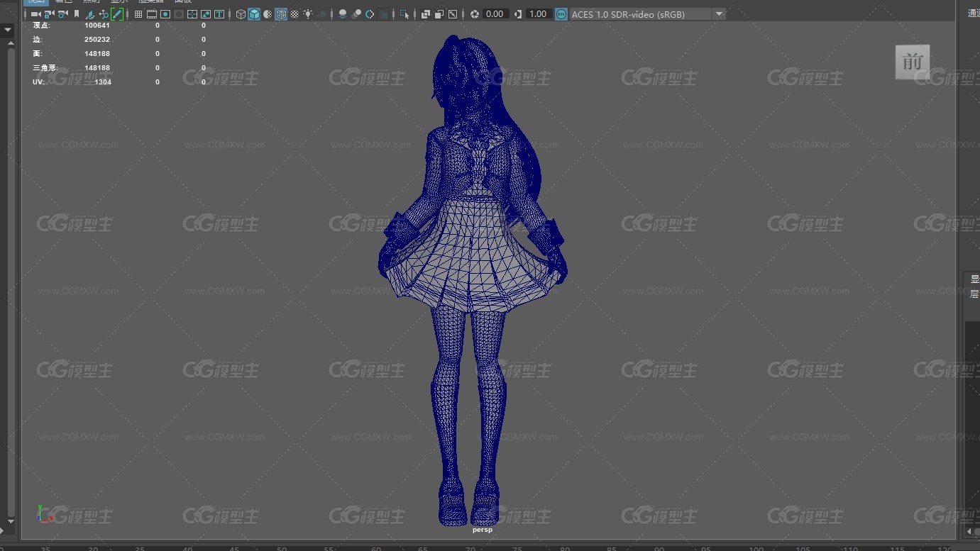Switch to Wireframe cube icon
This screenshot has width=980, height=551.
pyautogui.click(x=241, y=14)
